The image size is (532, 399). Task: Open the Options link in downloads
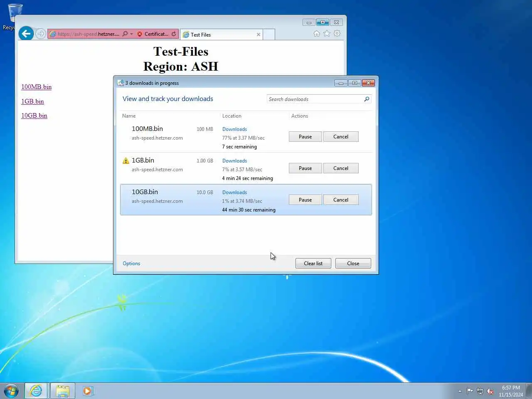coord(131,264)
